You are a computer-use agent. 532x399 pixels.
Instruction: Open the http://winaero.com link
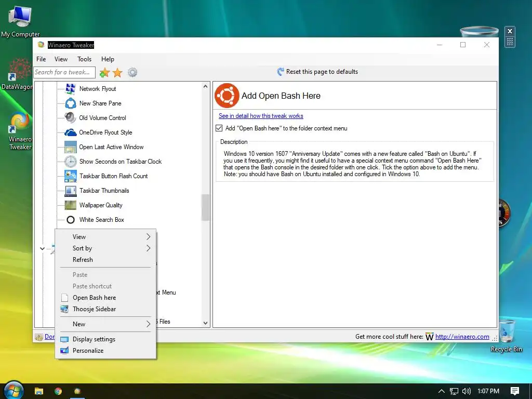462,337
